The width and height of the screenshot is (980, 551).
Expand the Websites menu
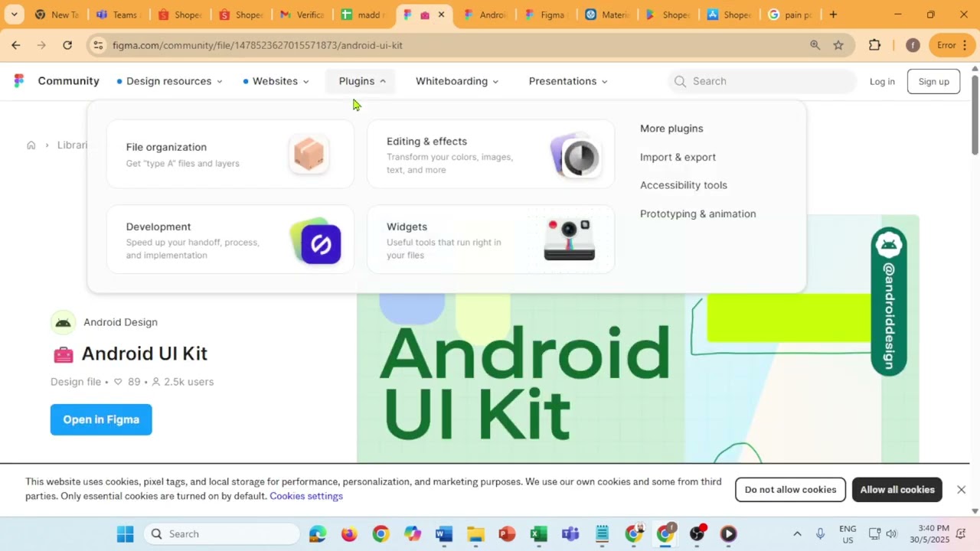[276, 81]
